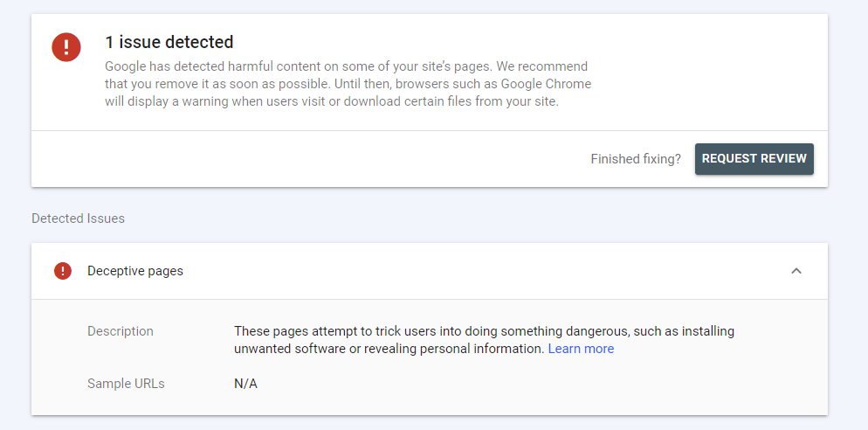Click the "1 issue detected" heading
The height and width of the screenshot is (430, 868).
(169, 42)
